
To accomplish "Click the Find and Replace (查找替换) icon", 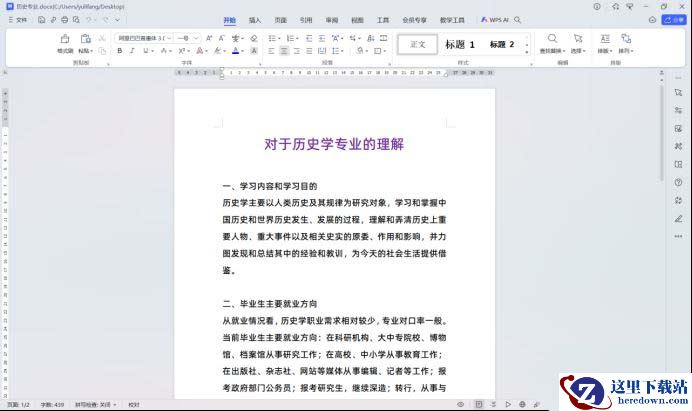I will coord(551,39).
